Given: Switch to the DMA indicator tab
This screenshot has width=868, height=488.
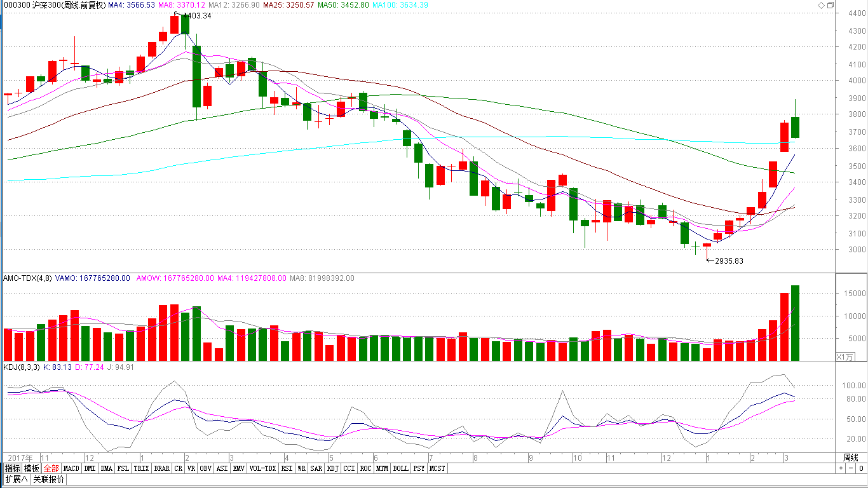Looking at the screenshot, I should click(x=107, y=468).
